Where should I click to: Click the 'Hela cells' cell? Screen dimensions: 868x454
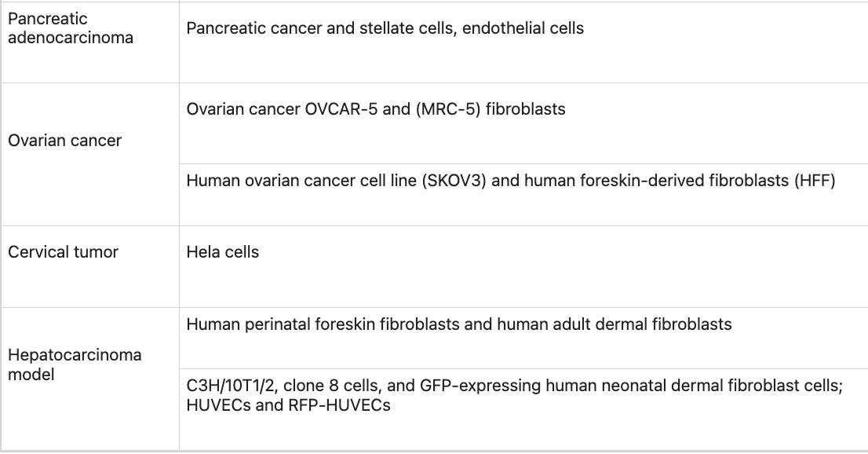click(223, 252)
